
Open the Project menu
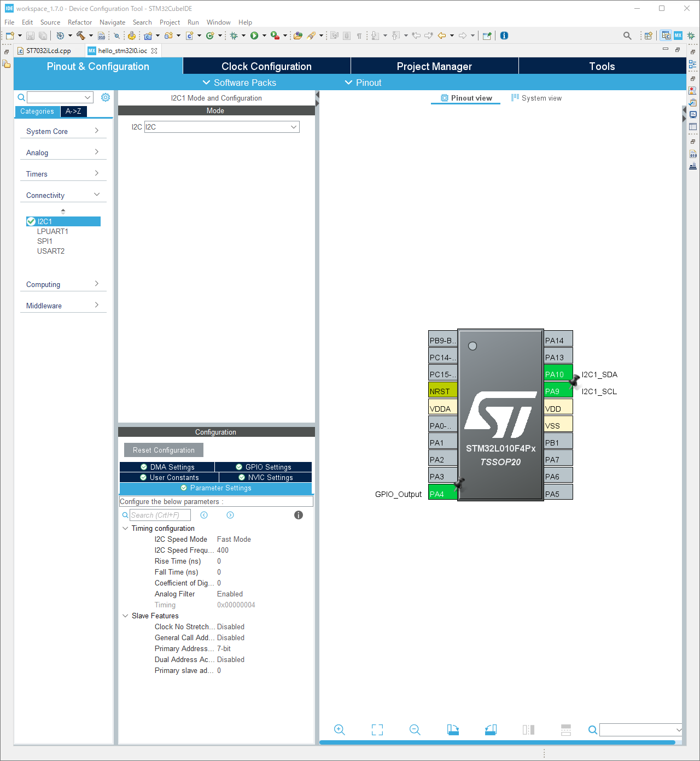[x=170, y=22]
